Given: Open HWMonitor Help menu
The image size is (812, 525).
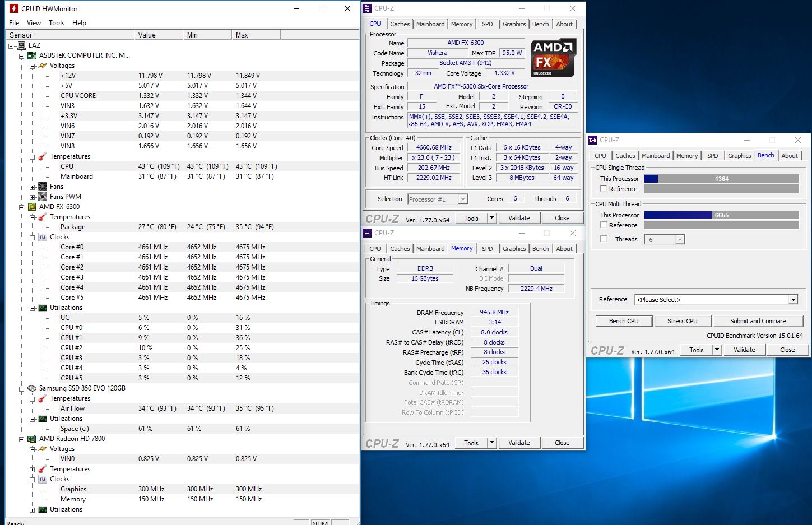Looking at the screenshot, I should 79,23.
